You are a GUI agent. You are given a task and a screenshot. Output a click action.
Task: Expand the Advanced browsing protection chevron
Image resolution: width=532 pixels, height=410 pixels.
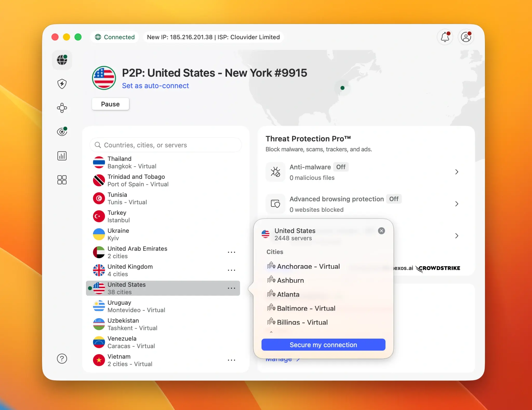(456, 204)
